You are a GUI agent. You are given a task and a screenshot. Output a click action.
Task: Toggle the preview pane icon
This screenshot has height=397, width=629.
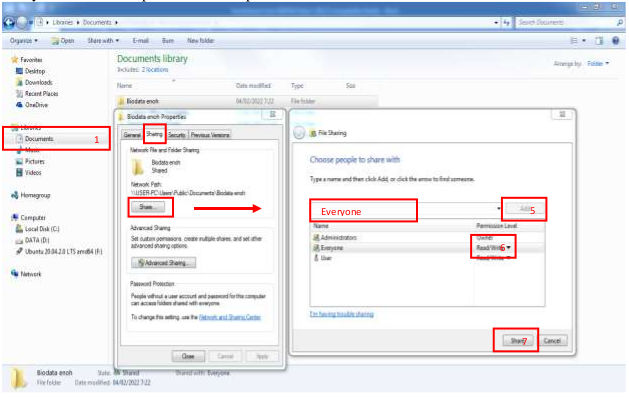click(599, 41)
